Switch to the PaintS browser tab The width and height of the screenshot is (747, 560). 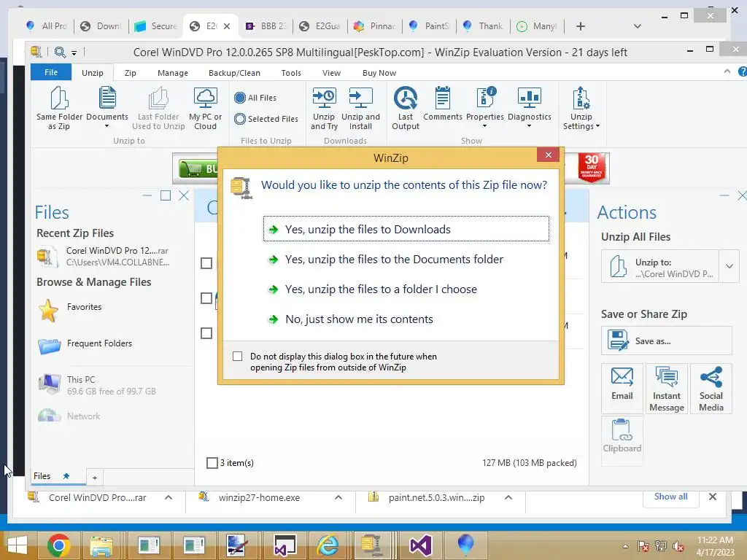click(x=429, y=26)
